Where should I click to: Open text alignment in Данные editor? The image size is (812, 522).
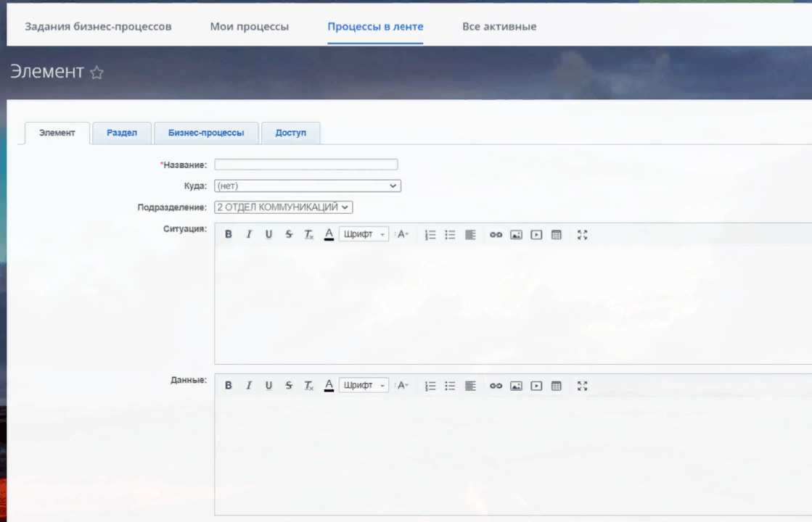coord(470,386)
